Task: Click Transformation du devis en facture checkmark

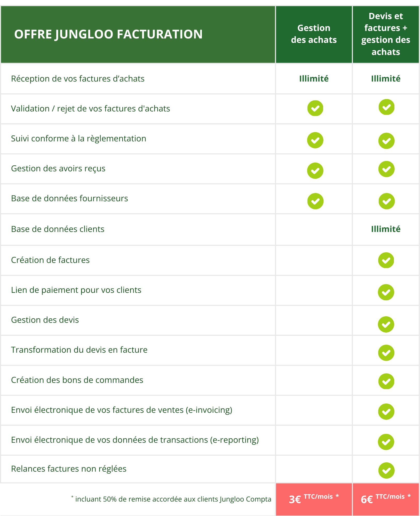Action: click(x=386, y=353)
